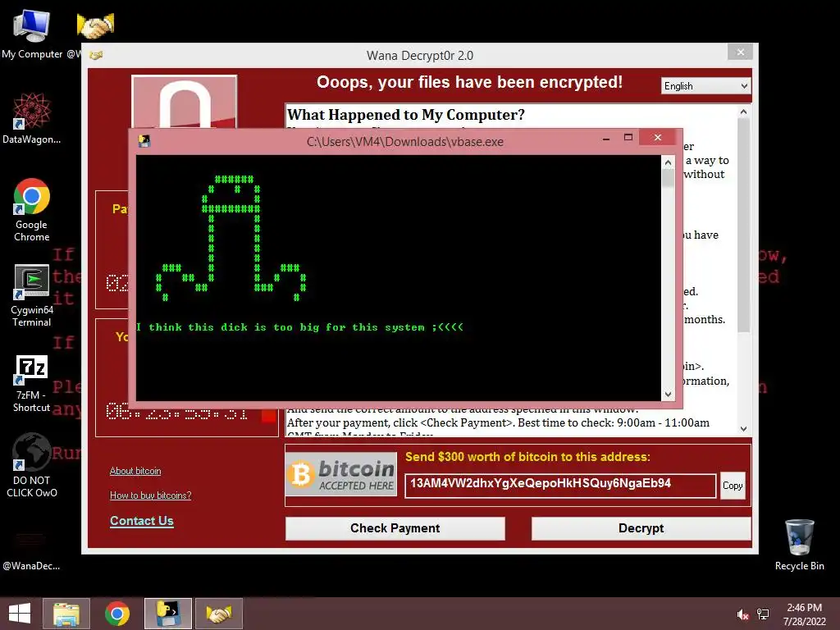This screenshot has height=630, width=840.
Task: Open Recycle Bin on desktop
Action: 799,545
